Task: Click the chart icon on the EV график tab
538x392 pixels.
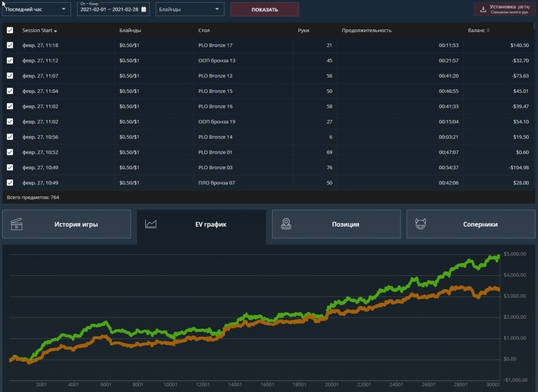Action: pyautogui.click(x=151, y=224)
